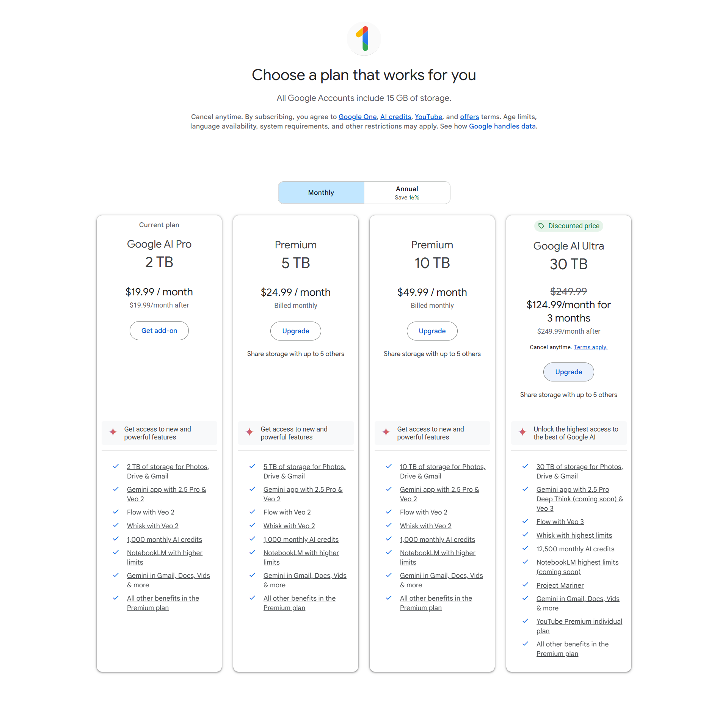The height and width of the screenshot is (728, 728).
Task: Click checkmark beside 2 TB of storage
Action: tap(116, 466)
